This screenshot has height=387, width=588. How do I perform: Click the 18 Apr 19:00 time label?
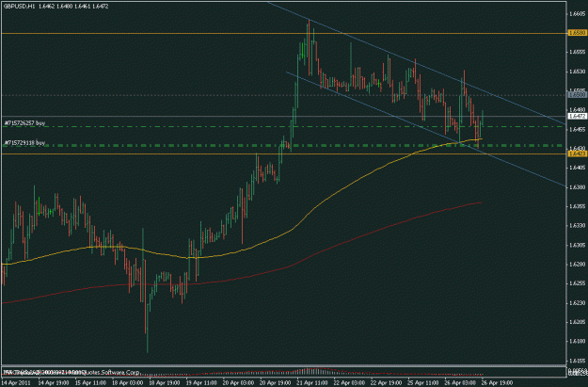click(x=164, y=383)
